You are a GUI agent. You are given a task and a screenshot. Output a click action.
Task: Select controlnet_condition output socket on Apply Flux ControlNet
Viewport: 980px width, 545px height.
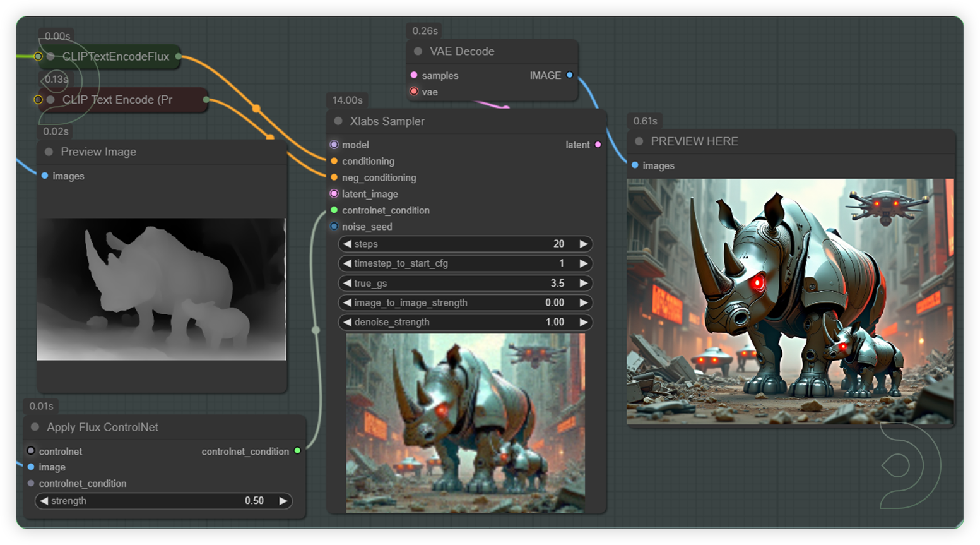297,451
